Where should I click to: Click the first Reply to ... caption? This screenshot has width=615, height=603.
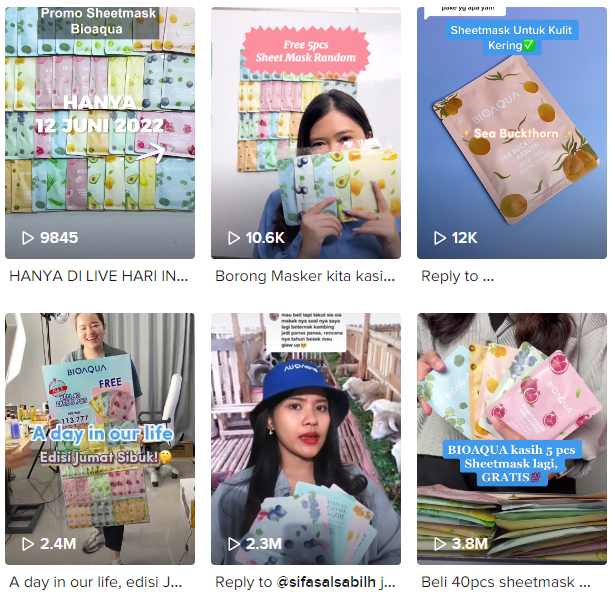[457, 276]
